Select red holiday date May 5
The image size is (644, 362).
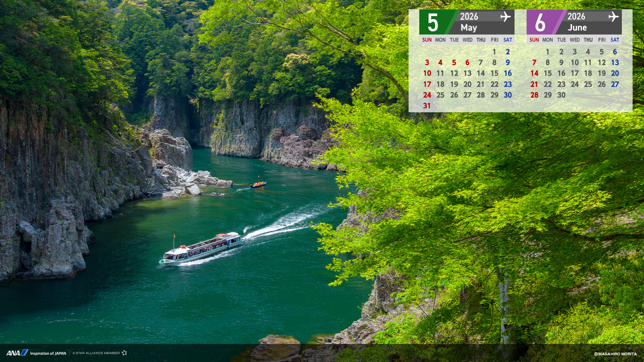[454, 63]
